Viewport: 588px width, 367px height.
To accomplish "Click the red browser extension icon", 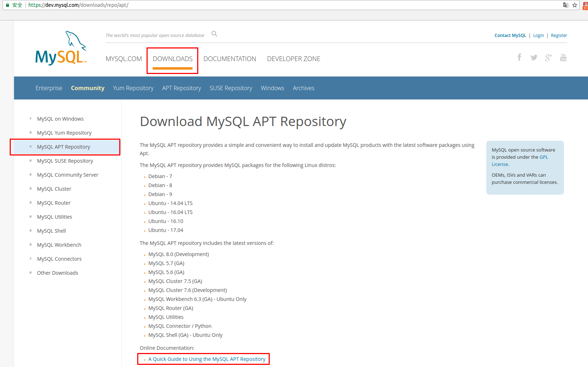I will (x=585, y=5).
